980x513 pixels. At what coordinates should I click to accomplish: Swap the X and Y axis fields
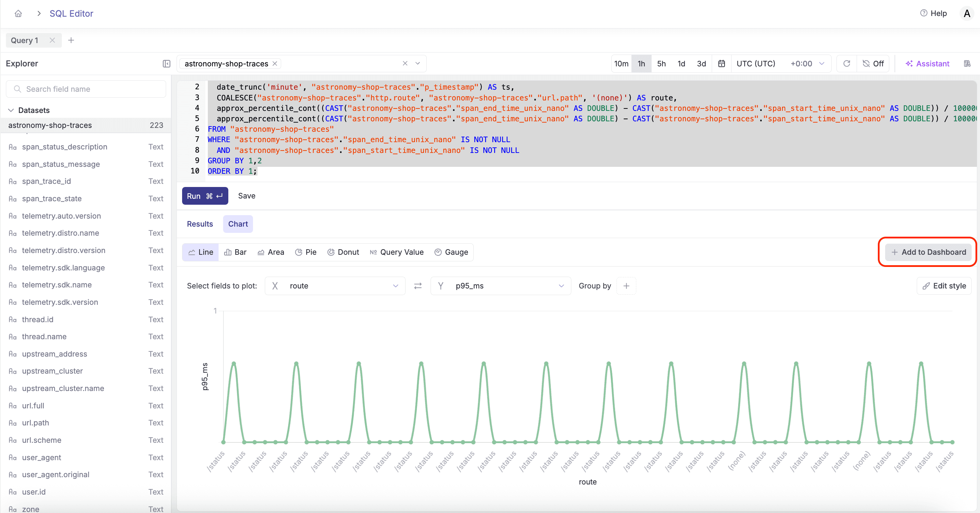[x=418, y=286]
